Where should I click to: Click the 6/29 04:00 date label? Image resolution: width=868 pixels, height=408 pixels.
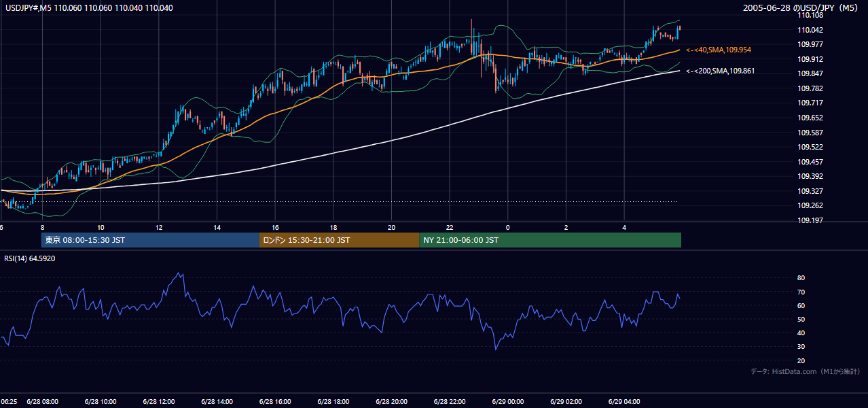pyautogui.click(x=625, y=402)
